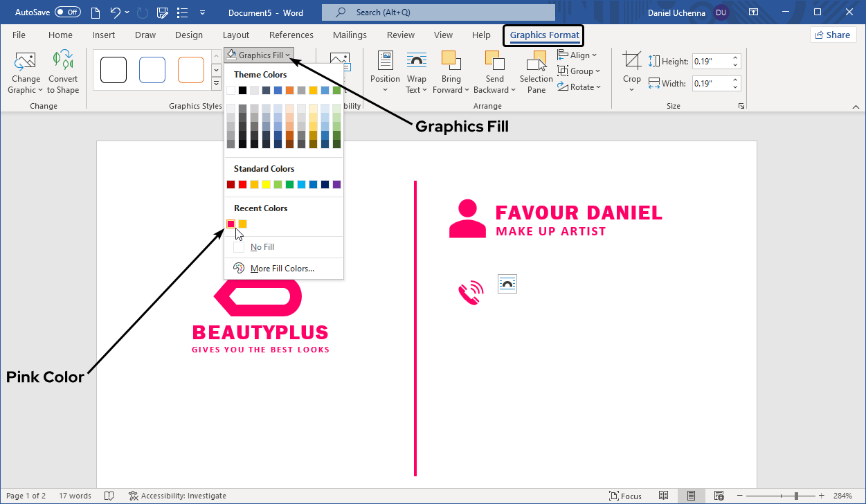The width and height of the screenshot is (866, 504).
Task: Collapse the Graphics Fill dropdown
Action: click(260, 55)
